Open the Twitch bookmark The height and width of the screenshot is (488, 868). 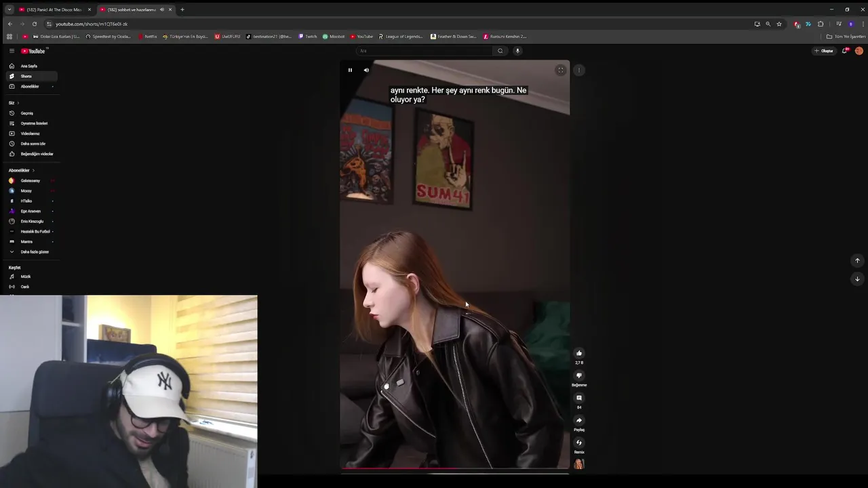pyautogui.click(x=308, y=37)
